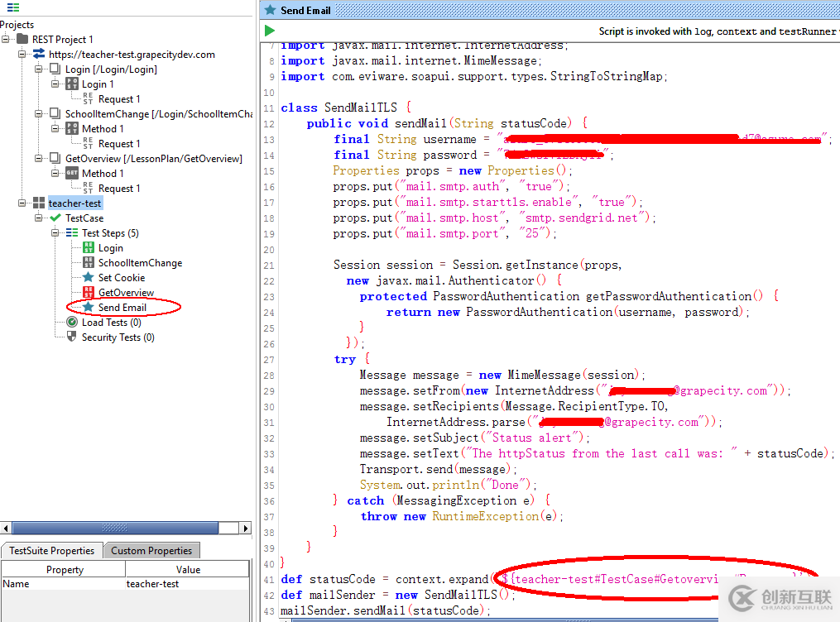Select the Send Email test step
Image resolution: width=840 pixels, height=622 pixels.
[122, 308]
